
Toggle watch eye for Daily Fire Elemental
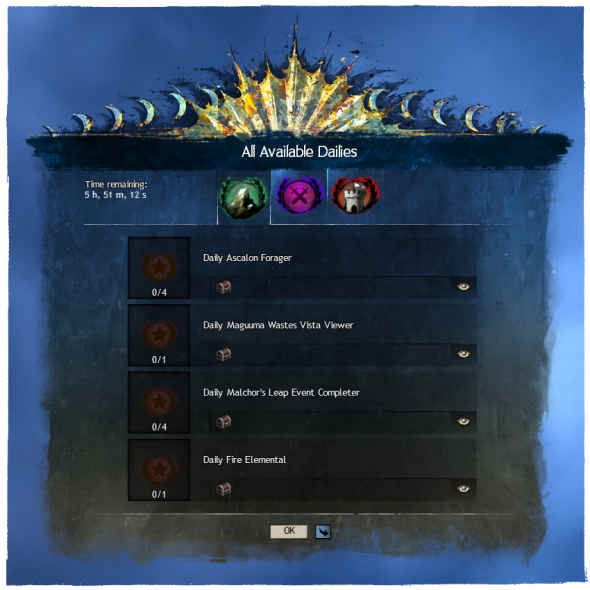click(x=464, y=488)
